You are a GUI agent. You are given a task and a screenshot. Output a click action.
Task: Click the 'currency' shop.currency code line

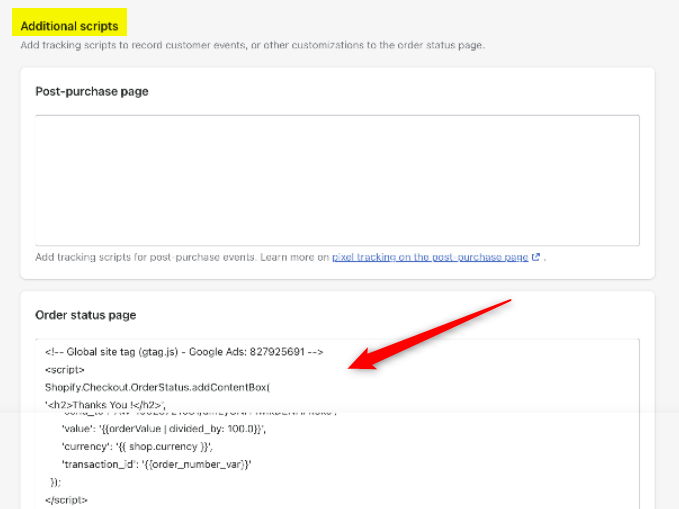click(x=137, y=446)
